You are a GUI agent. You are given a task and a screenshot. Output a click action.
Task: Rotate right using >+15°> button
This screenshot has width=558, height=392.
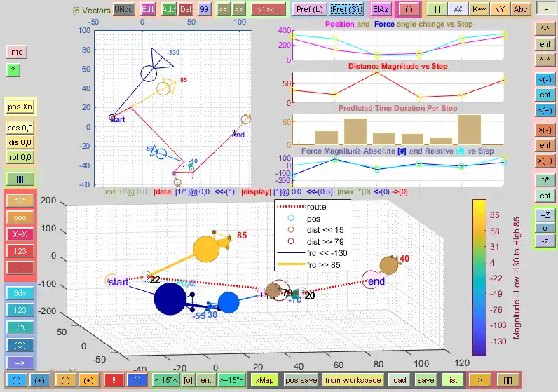pos(231,380)
